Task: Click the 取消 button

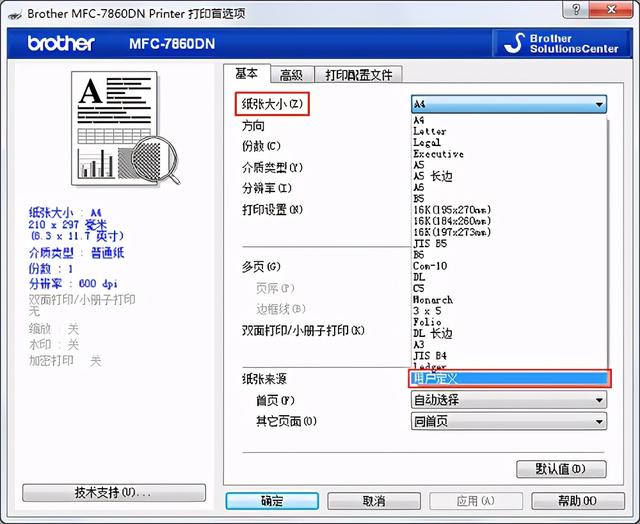Action: click(x=373, y=501)
